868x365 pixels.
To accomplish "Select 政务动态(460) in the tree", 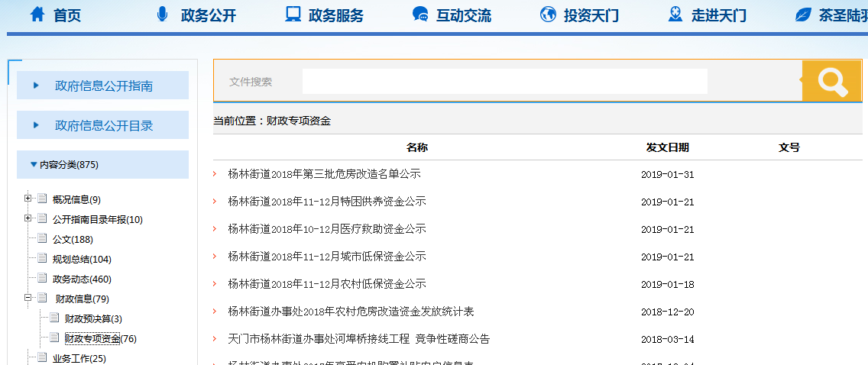I will (x=82, y=279).
